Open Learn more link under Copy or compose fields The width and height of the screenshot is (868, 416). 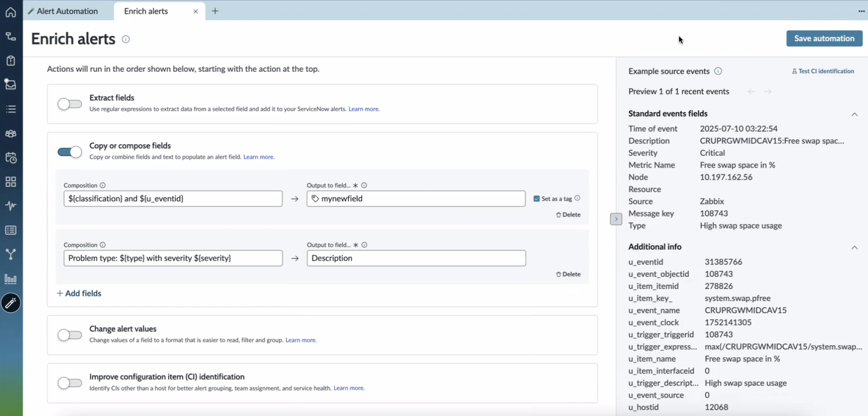coord(259,157)
